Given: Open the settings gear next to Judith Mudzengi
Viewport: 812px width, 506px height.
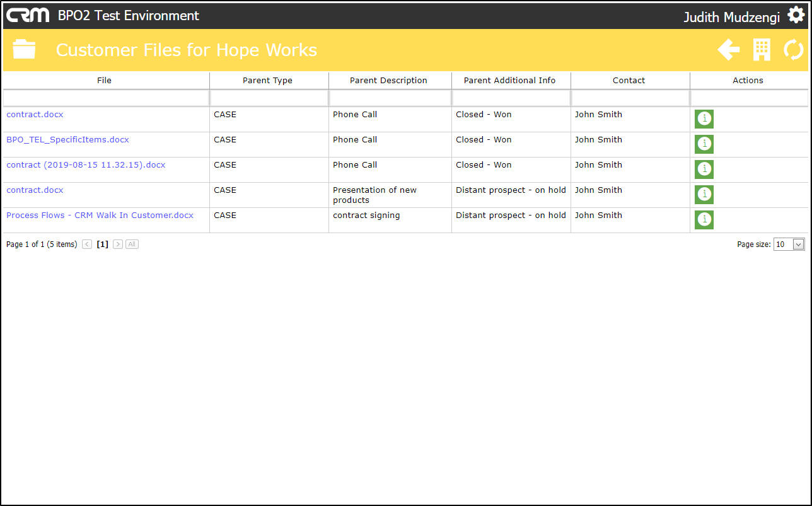Looking at the screenshot, I should [x=796, y=16].
